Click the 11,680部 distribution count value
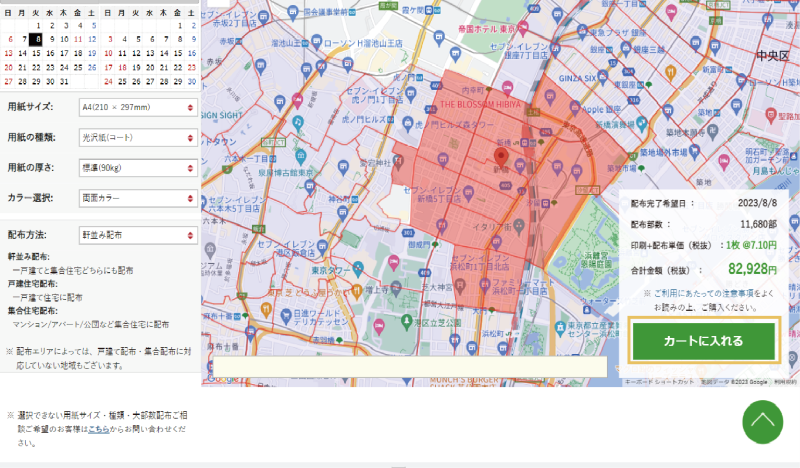The width and height of the screenshot is (800, 468). click(x=759, y=225)
